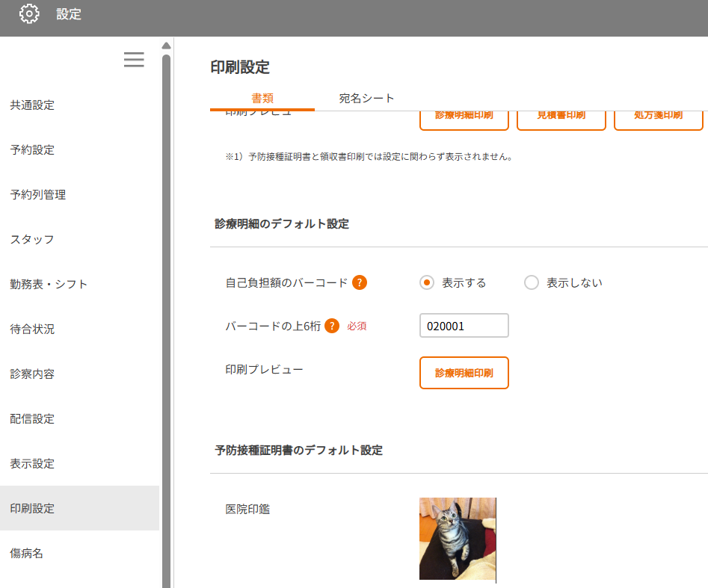Switch to the 書類 tab
Screen dimensions: 708x588
coord(262,98)
